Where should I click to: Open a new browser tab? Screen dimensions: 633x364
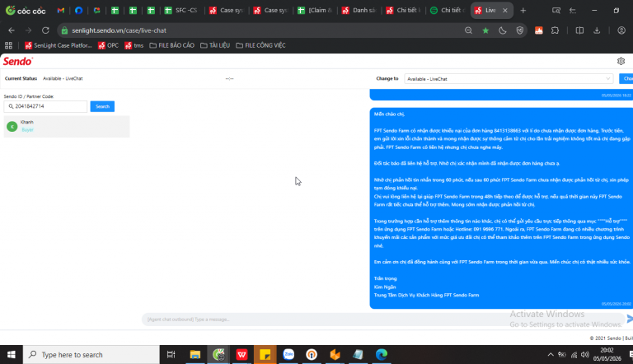pyautogui.click(x=523, y=11)
